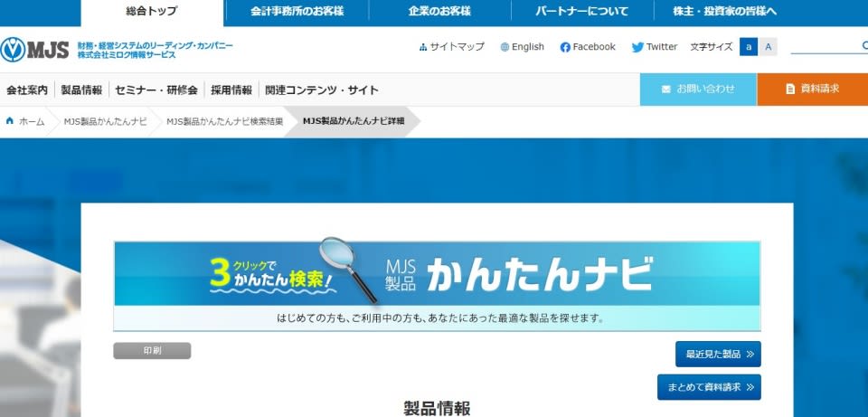Click the お問い合わせ button
Screen dimensions: 868x417
(698, 90)
